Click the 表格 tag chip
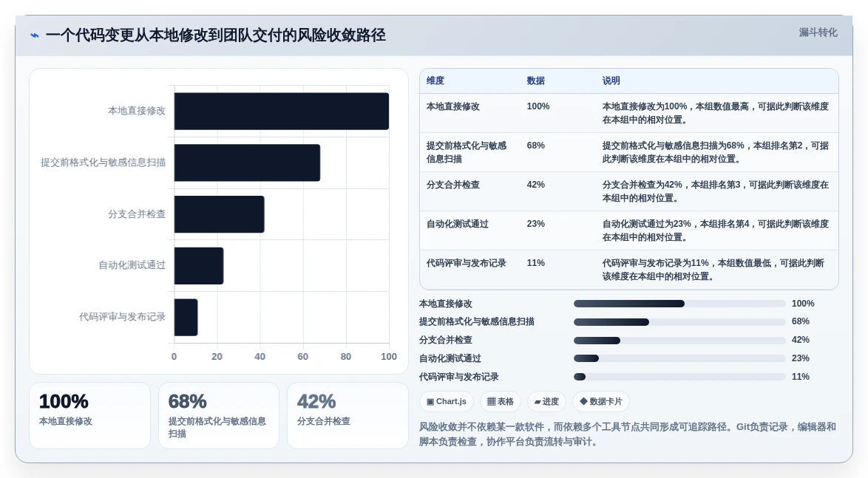 [501, 402]
